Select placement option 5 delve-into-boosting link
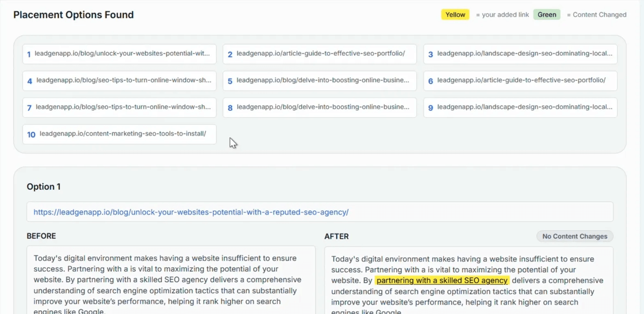The width and height of the screenshot is (644, 314). tap(319, 81)
